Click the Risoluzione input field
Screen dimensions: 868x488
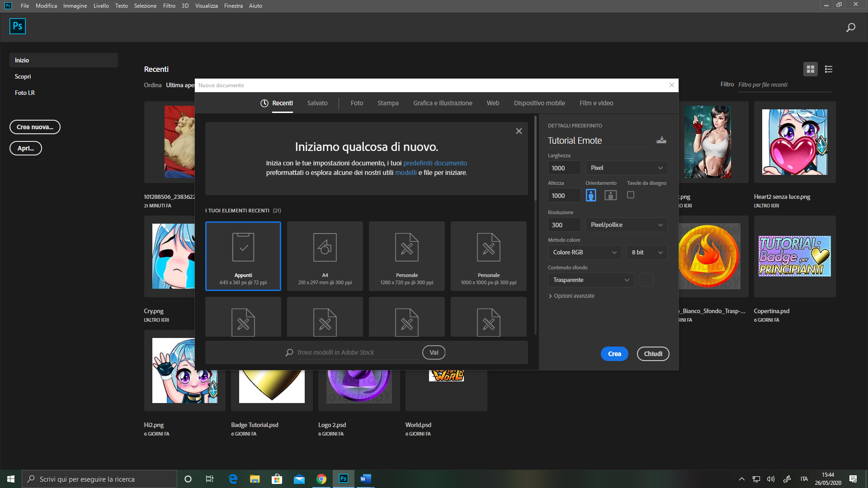pyautogui.click(x=564, y=225)
